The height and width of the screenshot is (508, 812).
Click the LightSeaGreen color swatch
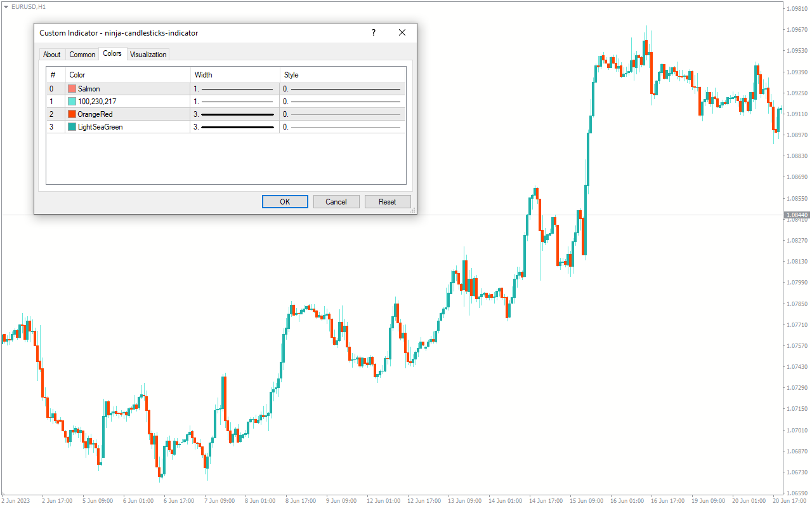point(72,127)
